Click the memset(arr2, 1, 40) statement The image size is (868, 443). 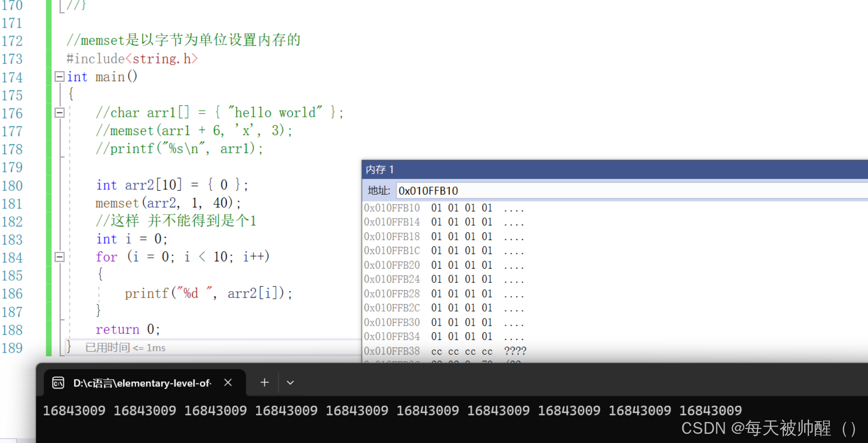[168, 203]
